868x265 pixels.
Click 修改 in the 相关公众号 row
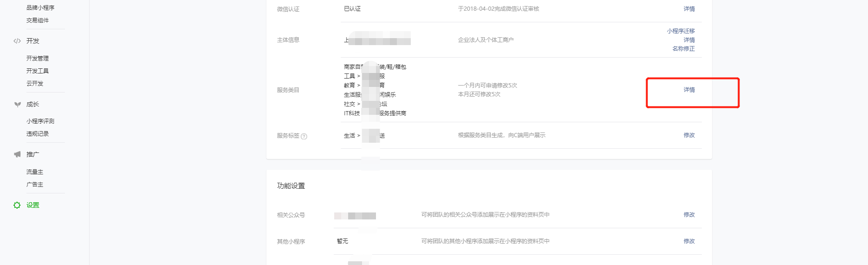tap(689, 215)
